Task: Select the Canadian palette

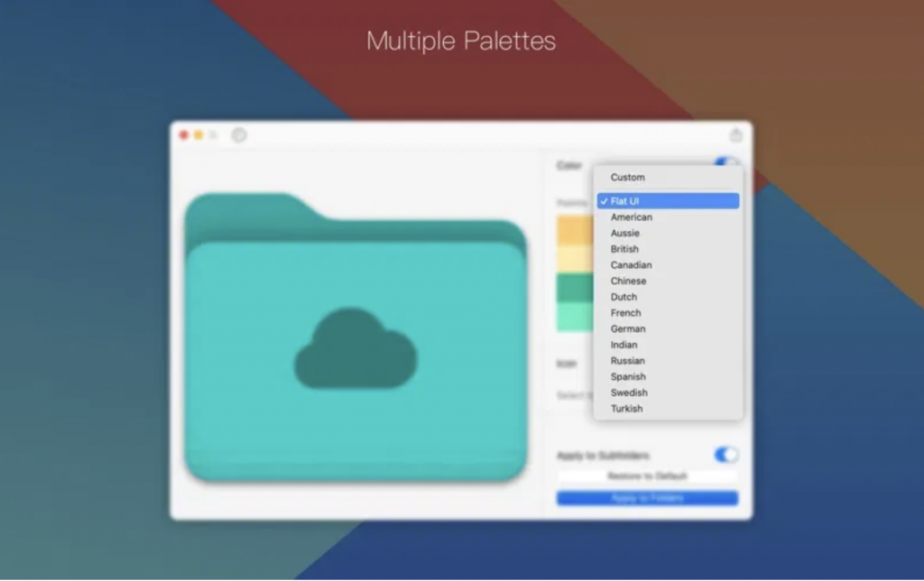Action: (x=631, y=265)
